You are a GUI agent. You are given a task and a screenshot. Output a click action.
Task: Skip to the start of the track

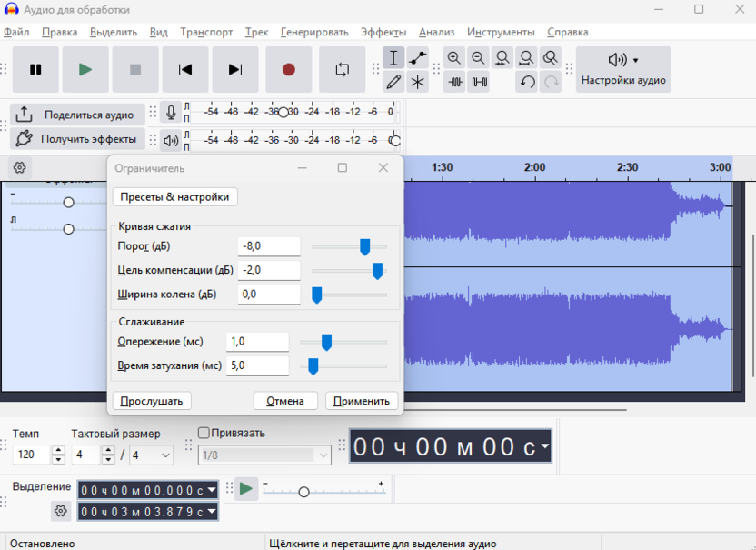[x=185, y=70]
